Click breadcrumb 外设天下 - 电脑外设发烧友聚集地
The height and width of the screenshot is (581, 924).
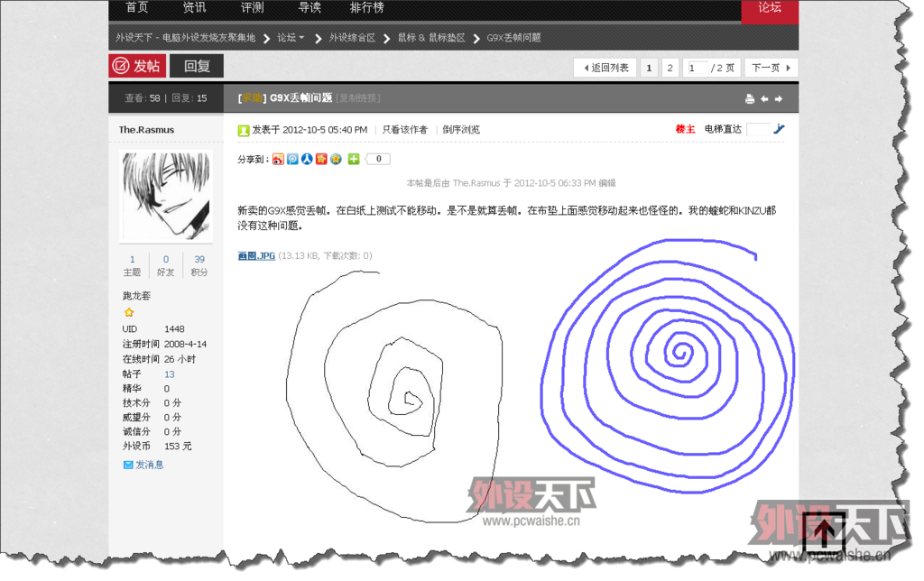point(185,38)
